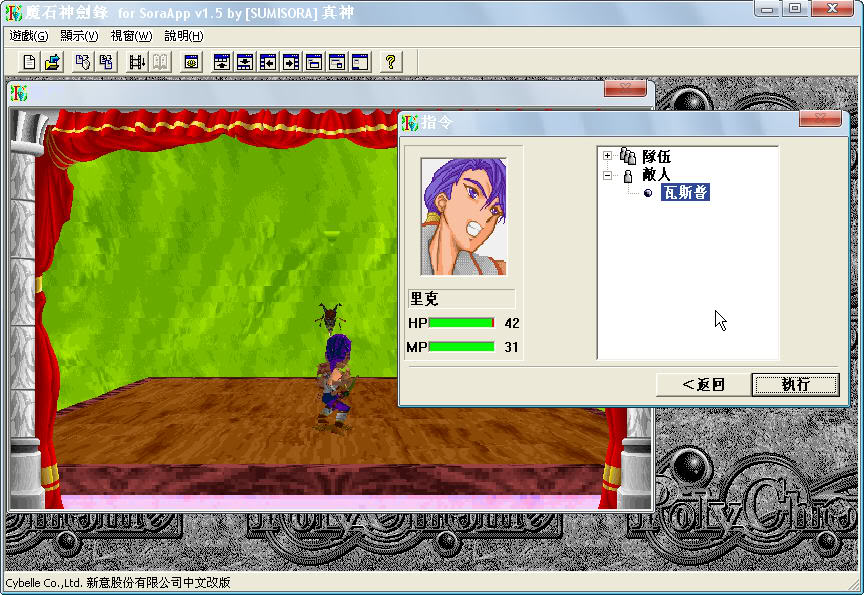This screenshot has height=595, width=864.
Task: Click the 里克 character portrait
Action: (463, 217)
